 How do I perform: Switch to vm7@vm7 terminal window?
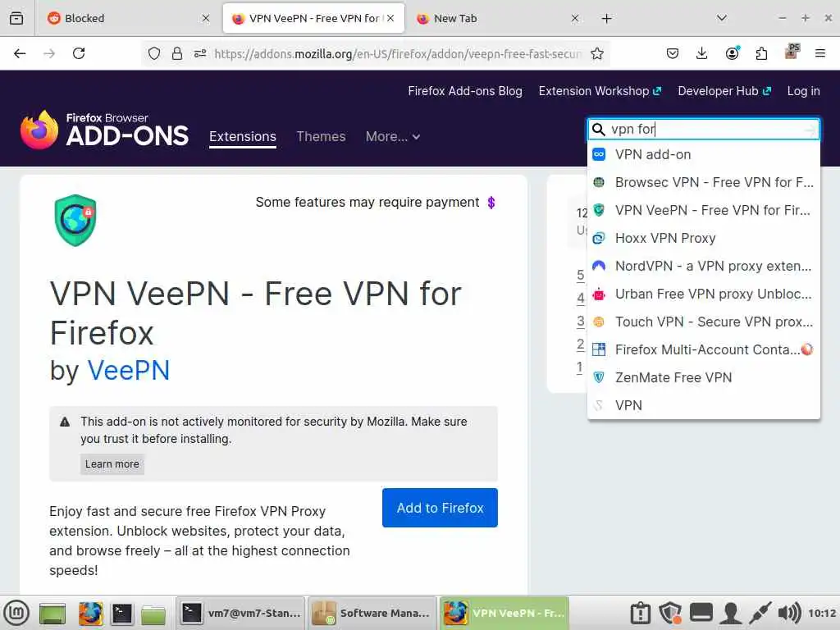point(241,613)
